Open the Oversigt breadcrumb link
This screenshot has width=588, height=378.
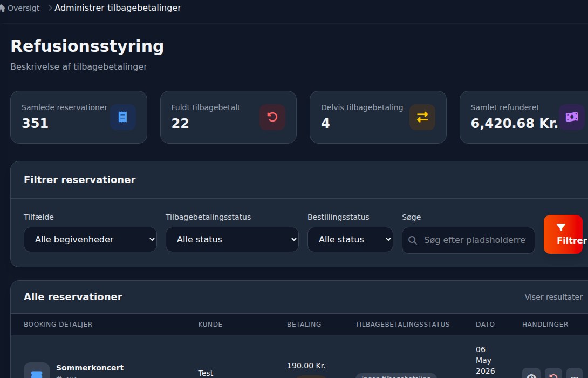click(x=23, y=8)
